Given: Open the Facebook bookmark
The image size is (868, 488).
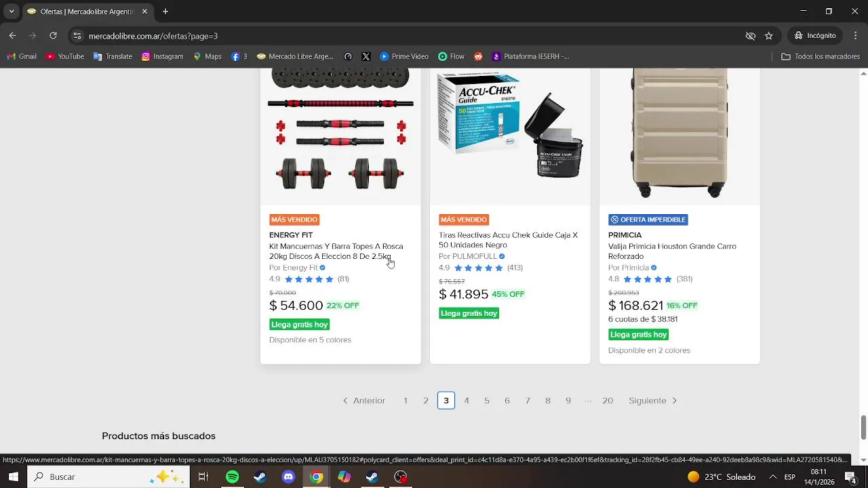Looking at the screenshot, I should [239, 56].
